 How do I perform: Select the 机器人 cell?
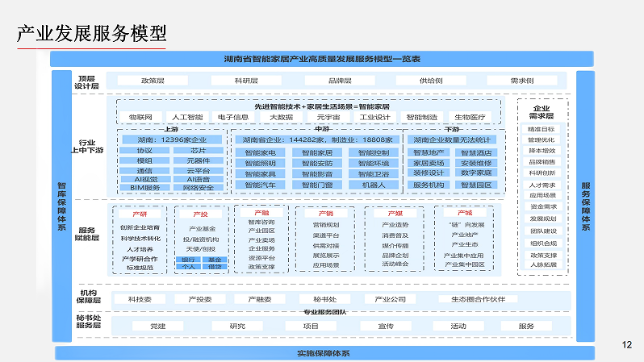pyautogui.click(x=374, y=185)
